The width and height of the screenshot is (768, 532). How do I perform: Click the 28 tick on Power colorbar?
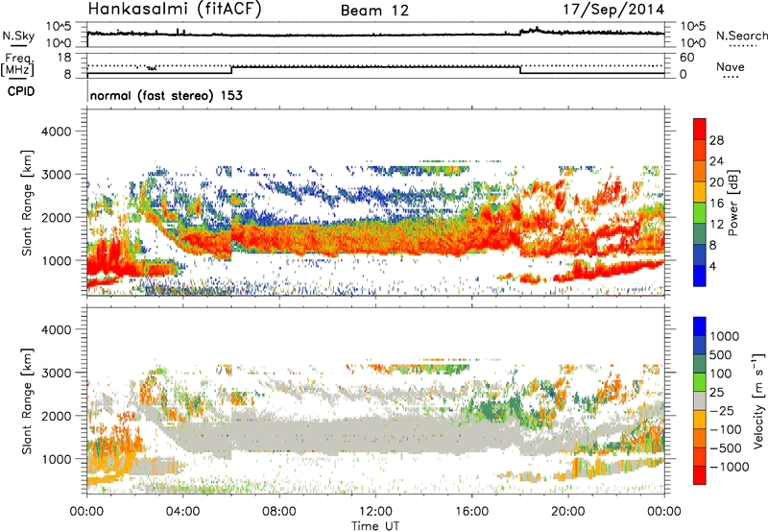pyautogui.click(x=716, y=140)
